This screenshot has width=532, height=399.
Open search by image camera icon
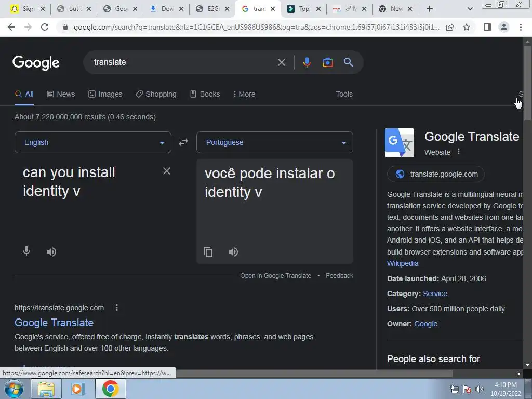[327, 62]
